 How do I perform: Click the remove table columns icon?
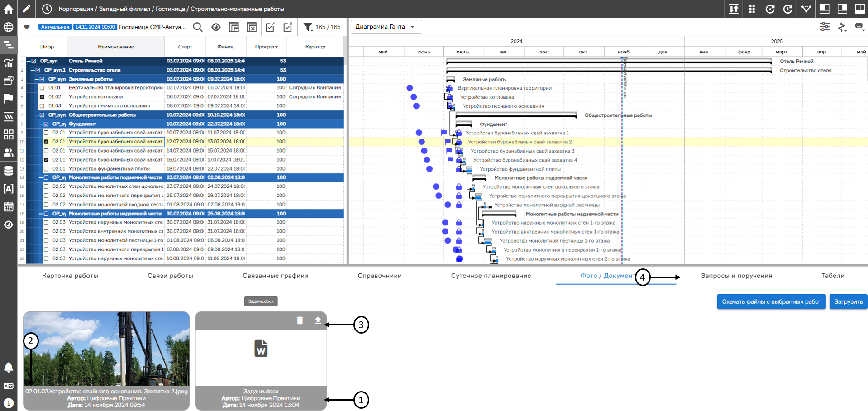(x=252, y=27)
